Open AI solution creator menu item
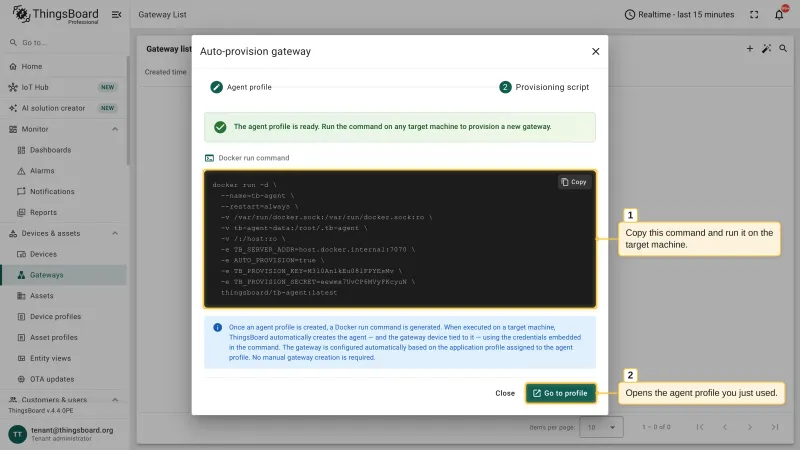 coord(64,108)
